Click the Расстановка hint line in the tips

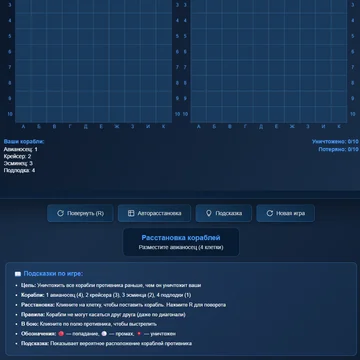tap(123, 305)
